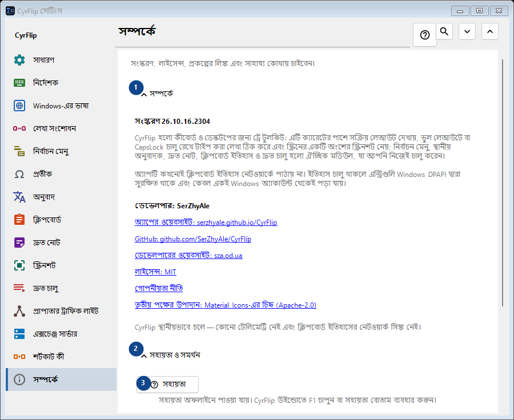Viewport: 514px width, 420px height.
Task: Select প্রতীক sidebar label
Action: pos(42,174)
